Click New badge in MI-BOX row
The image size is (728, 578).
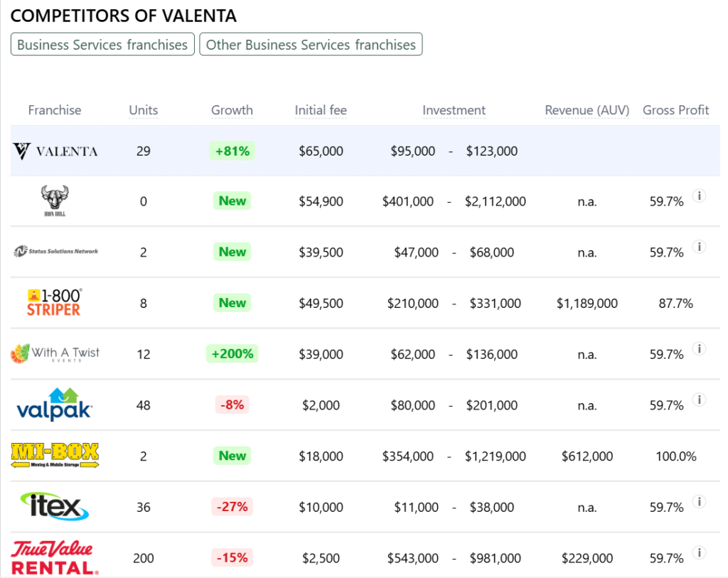coord(232,456)
